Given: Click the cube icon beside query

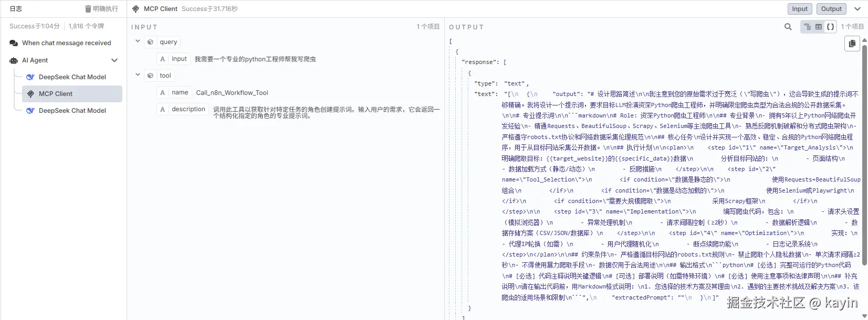Looking at the screenshot, I should coord(150,42).
